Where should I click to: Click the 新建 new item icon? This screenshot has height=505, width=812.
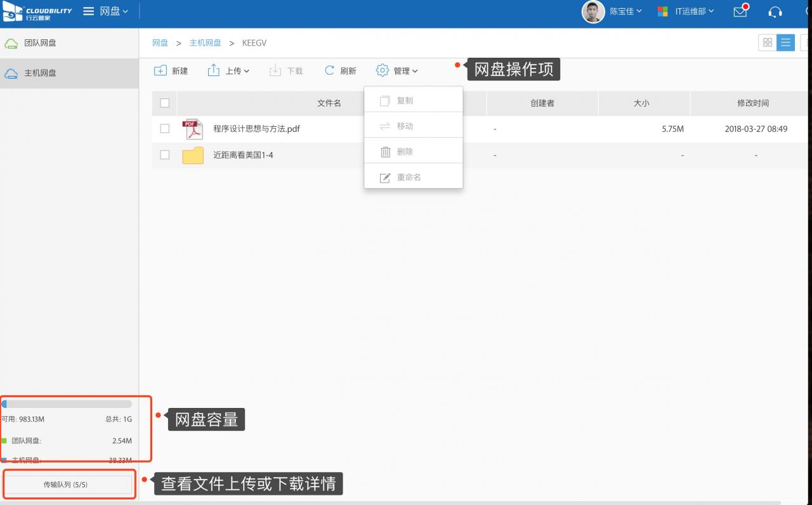[160, 70]
